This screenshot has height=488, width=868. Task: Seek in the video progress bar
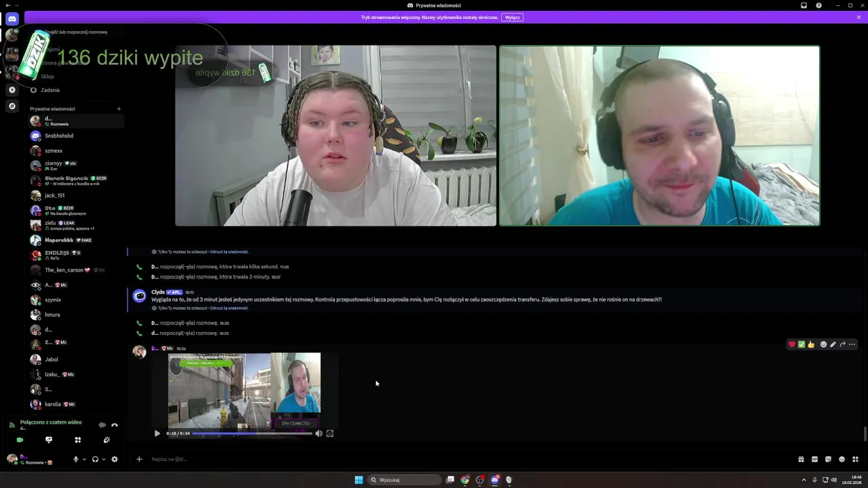pos(252,433)
